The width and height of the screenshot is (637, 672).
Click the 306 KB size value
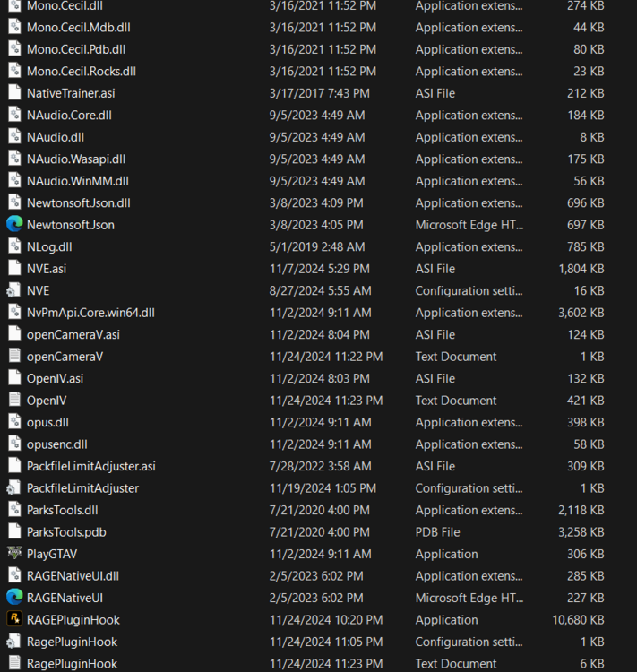tap(586, 554)
